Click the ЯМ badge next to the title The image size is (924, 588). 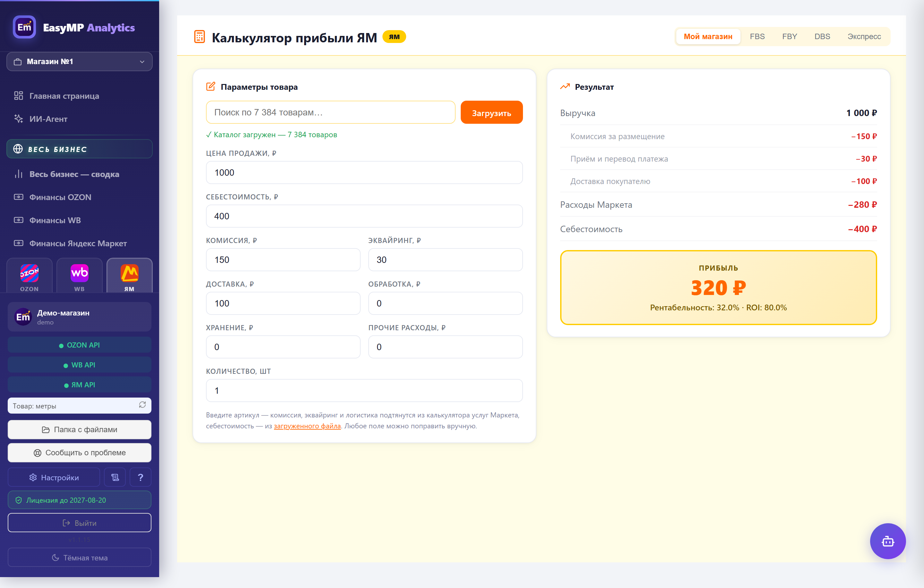click(x=394, y=37)
